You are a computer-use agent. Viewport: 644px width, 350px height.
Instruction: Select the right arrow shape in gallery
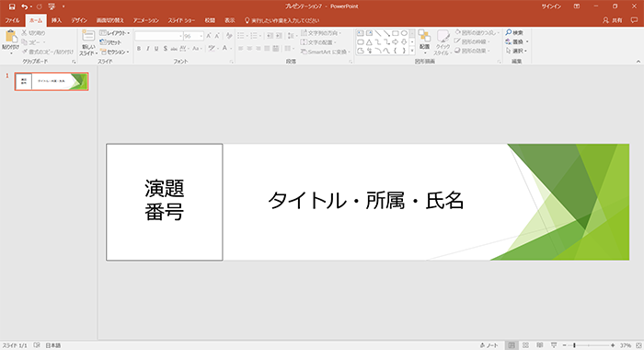click(395, 42)
